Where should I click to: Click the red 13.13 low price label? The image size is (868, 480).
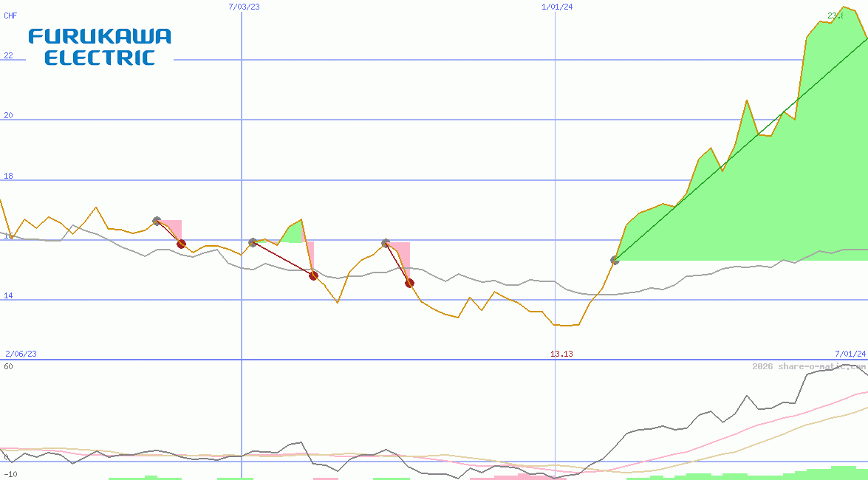561,354
